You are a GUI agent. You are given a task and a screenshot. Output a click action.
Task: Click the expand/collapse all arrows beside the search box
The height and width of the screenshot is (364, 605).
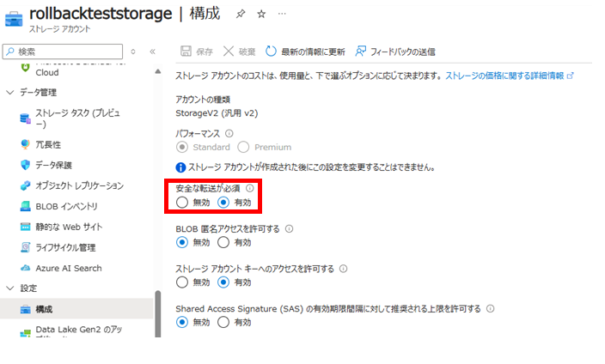(133, 52)
